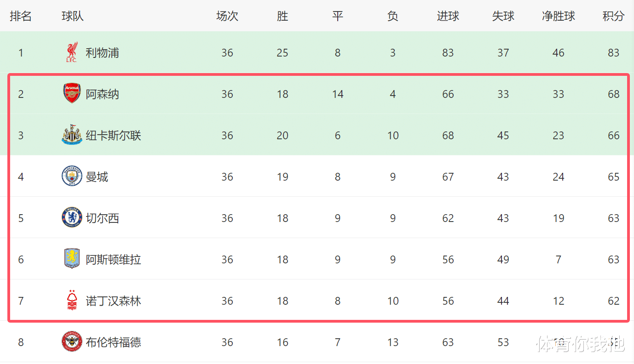Click 切尔西 points value 63
634x364 pixels.
613,218
